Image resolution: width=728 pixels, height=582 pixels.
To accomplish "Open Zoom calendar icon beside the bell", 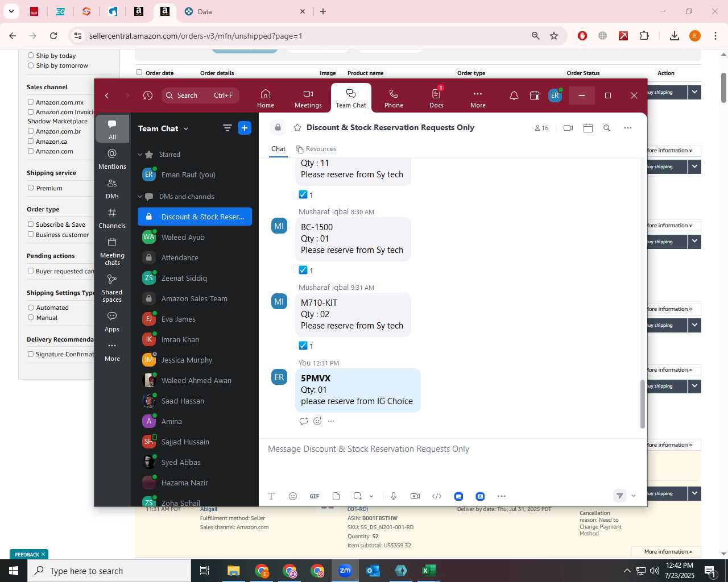I will click(x=535, y=95).
